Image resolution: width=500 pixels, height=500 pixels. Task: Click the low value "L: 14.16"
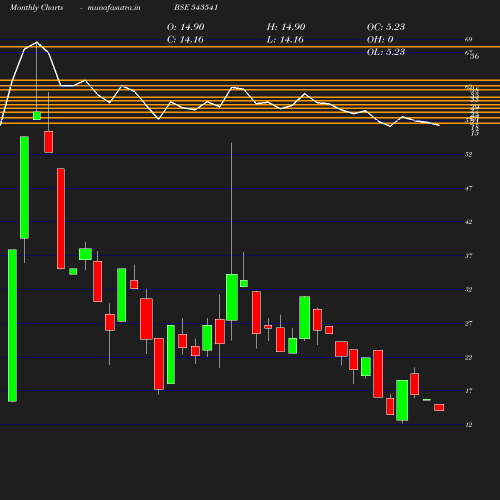click(x=285, y=39)
